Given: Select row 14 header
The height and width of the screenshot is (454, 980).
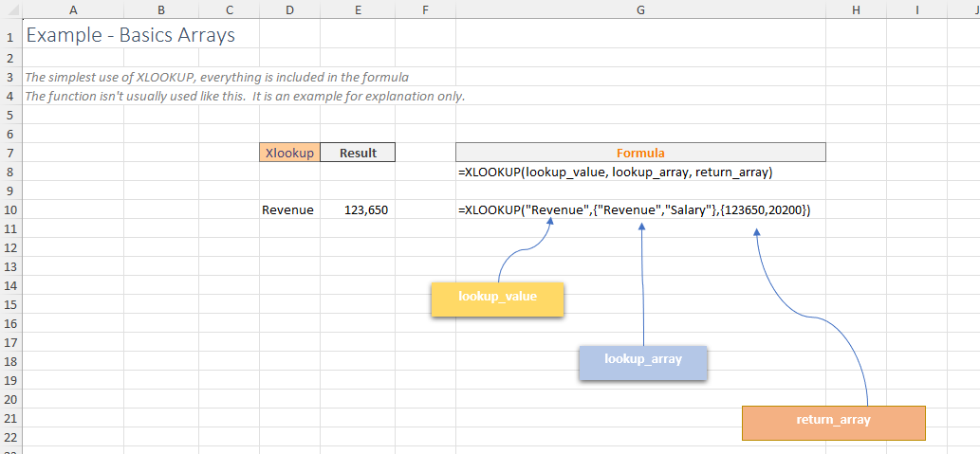Looking at the screenshot, I should pos(10,286).
